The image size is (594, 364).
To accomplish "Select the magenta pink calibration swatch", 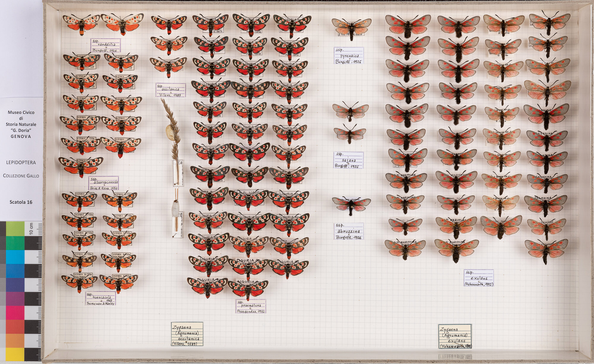I will (15, 313).
